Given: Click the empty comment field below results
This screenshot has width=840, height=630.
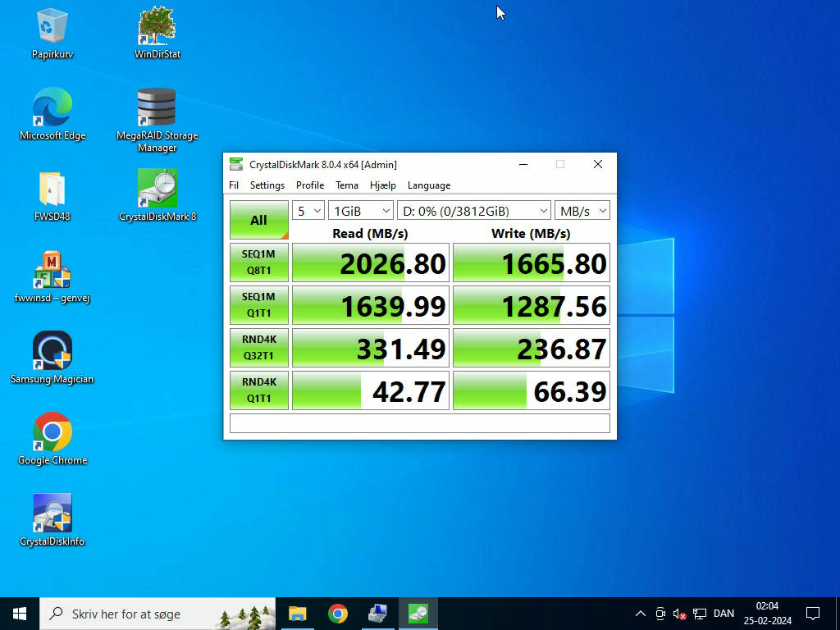Looking at the screenshot, I should [420, 423].
